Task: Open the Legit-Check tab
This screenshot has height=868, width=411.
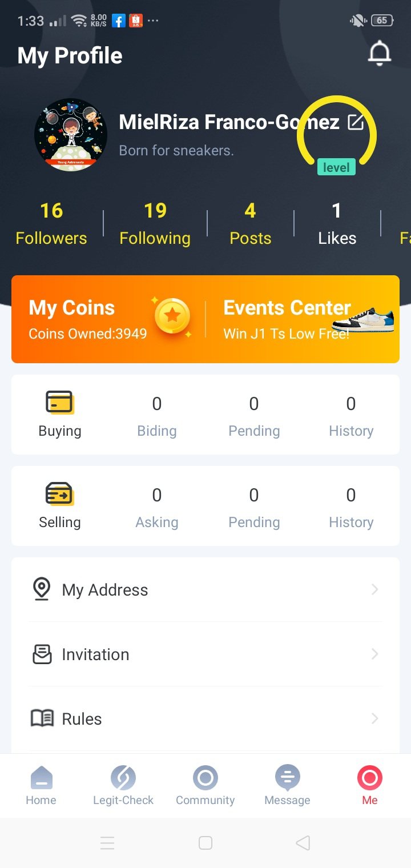Action: click(123, 785)
